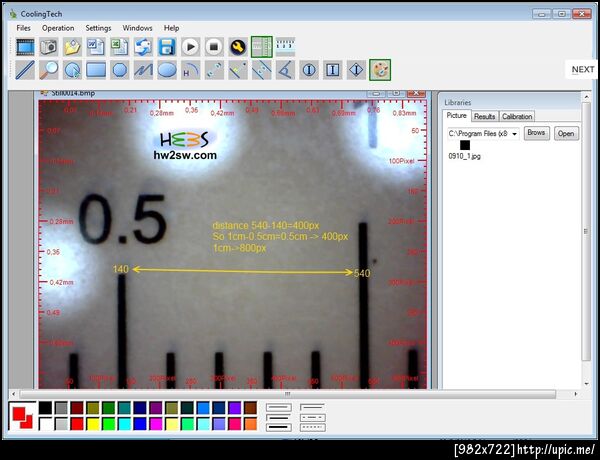Viewport: 600px width, 460px height.
Task: Switch to the Picture tab
Action: 457,116
